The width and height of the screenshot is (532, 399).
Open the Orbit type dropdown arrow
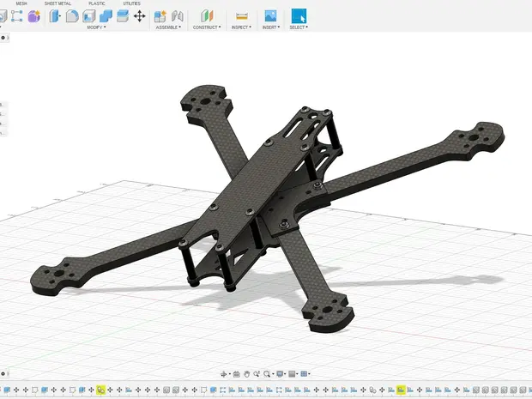(230, 374)
